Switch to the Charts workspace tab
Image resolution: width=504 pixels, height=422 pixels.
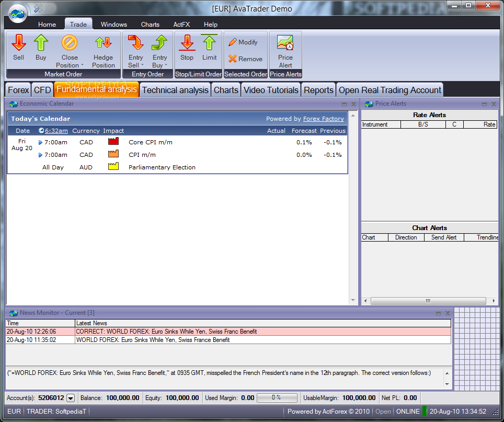coord(226,90)
